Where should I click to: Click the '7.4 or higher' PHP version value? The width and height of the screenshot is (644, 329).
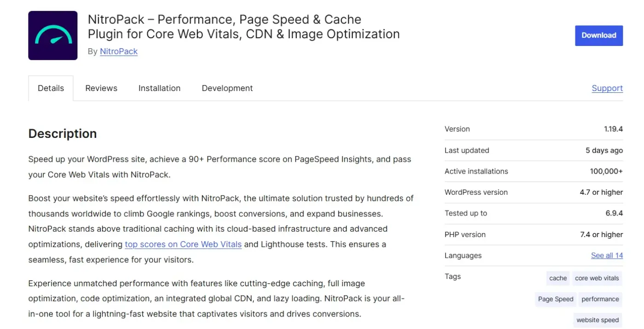pyautogui.click(x=601, y=234)
